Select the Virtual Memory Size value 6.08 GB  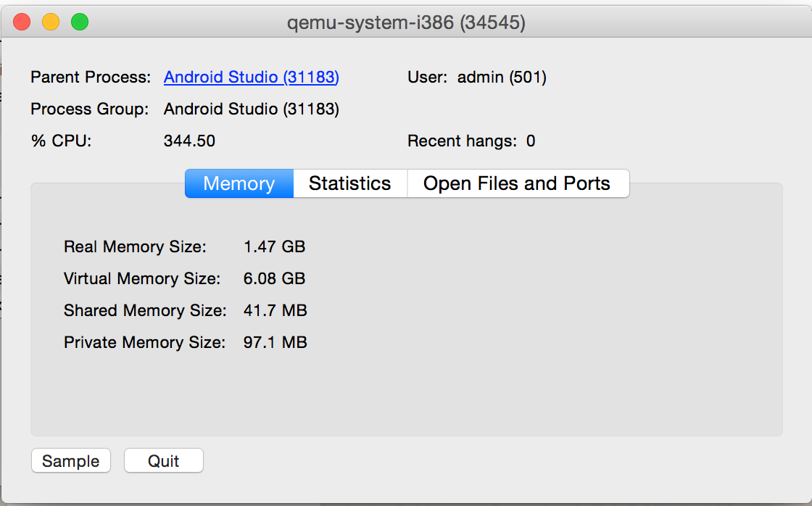275,278
